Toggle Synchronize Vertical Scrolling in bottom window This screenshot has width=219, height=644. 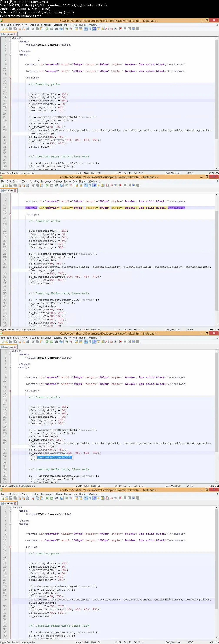[76, 498]
